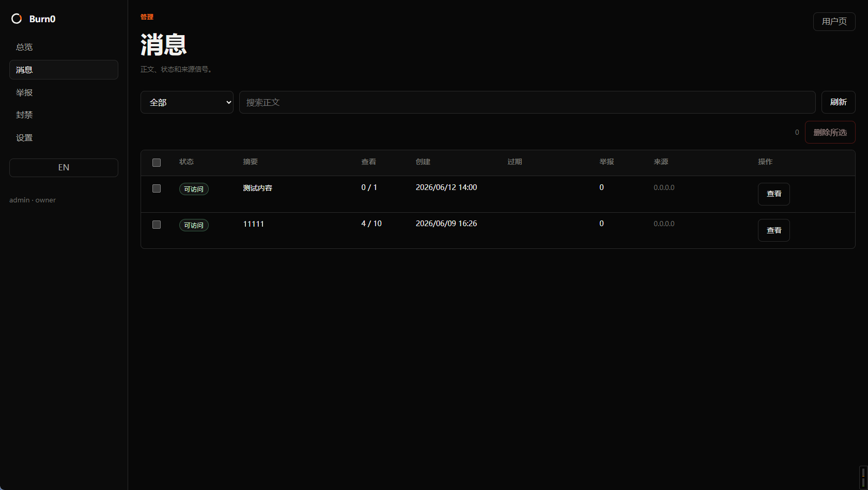Click the 操作 column header
Viewport: 868px width, 490px height.
(765, 162)
